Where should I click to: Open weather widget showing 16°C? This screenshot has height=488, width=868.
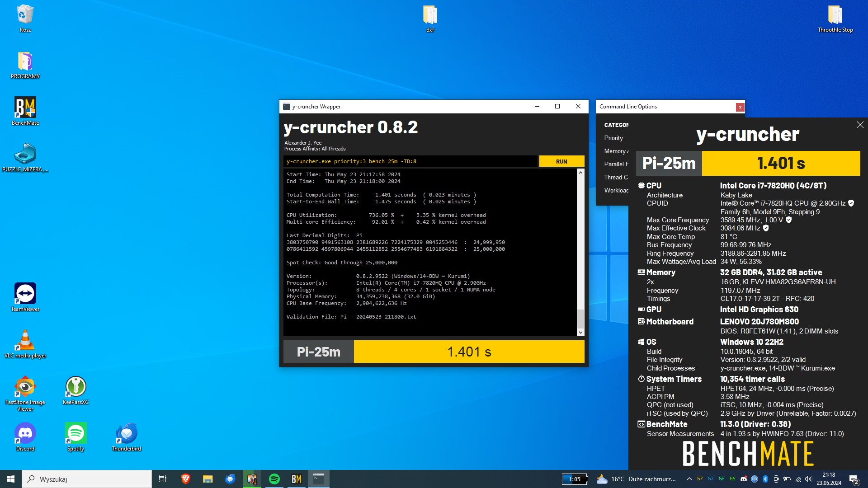[636, 479]
